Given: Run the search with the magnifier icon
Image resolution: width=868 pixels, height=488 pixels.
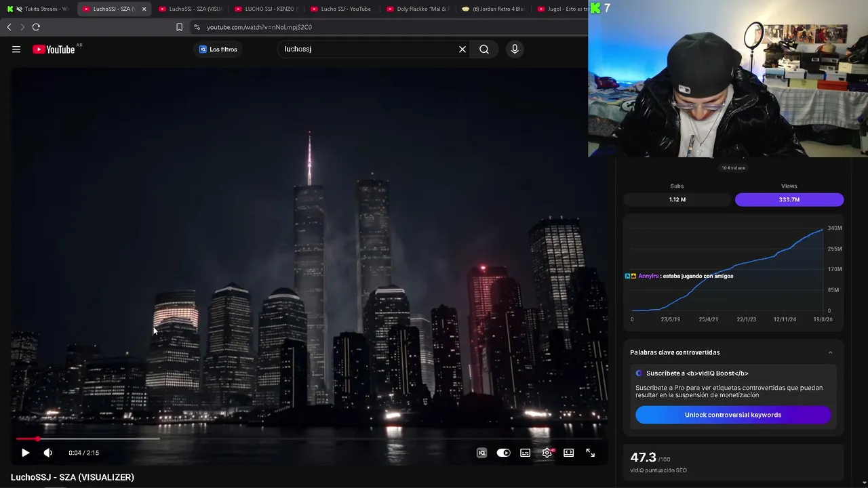Looking at the screenshot, I should 484,49.
